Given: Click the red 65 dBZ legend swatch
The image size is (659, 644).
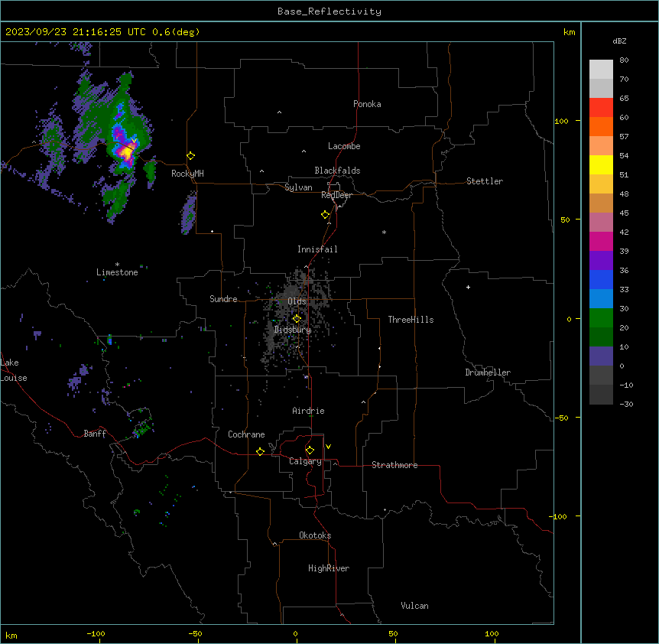Looking at the screenshot, I should pos(601,108).
